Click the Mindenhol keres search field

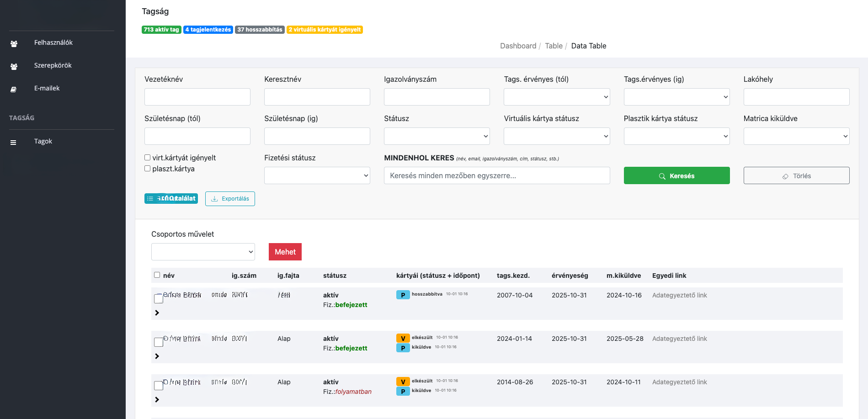click(497, 175)
